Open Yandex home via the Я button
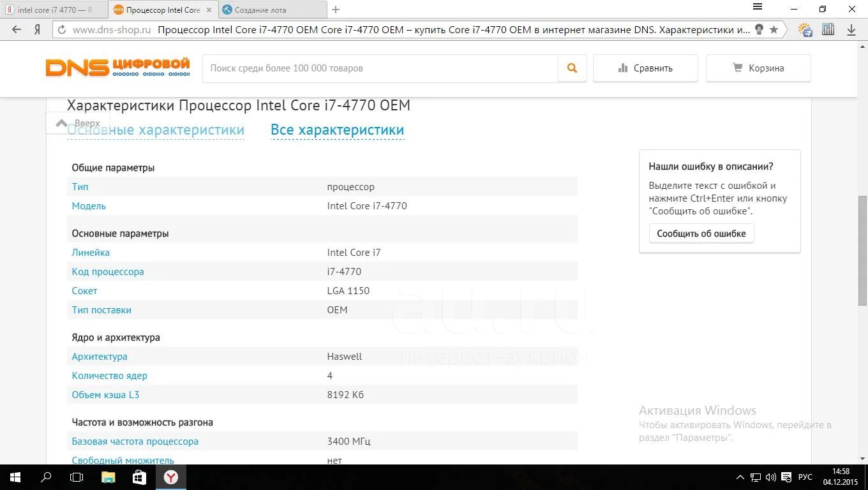Screen dimensions: 868x490 38,29
